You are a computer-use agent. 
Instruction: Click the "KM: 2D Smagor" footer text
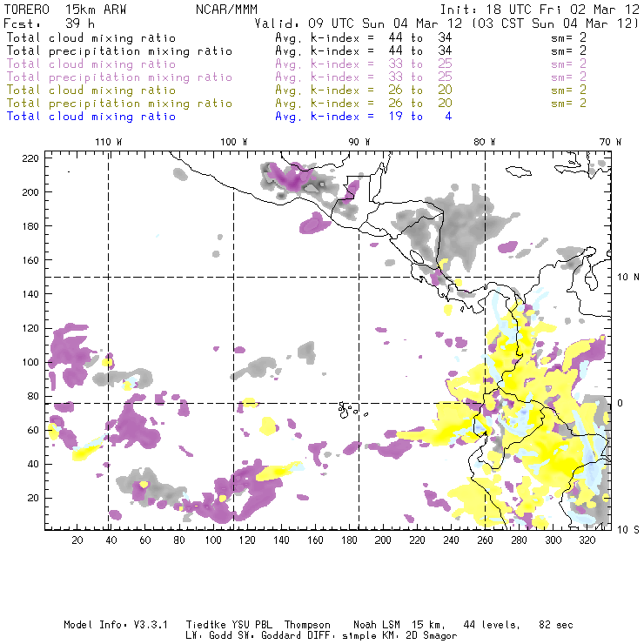point(418,636)
